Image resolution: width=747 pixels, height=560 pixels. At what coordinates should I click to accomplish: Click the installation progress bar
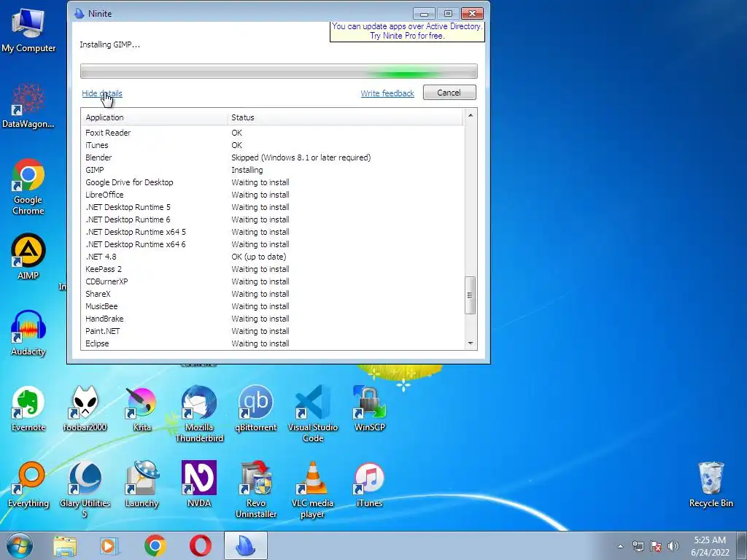279,71
